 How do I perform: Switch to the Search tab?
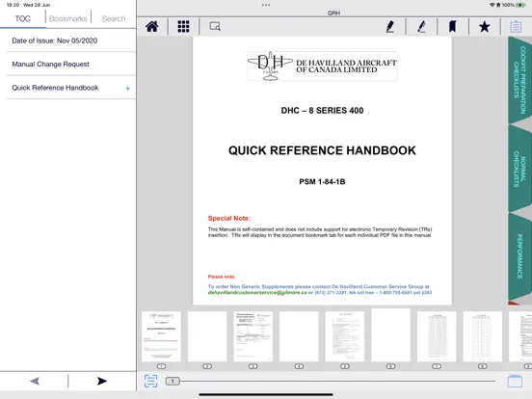tap(114, 18)
